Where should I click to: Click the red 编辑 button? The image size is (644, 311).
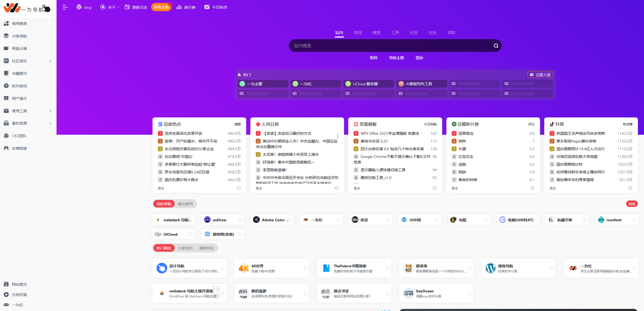click(631, 204)
